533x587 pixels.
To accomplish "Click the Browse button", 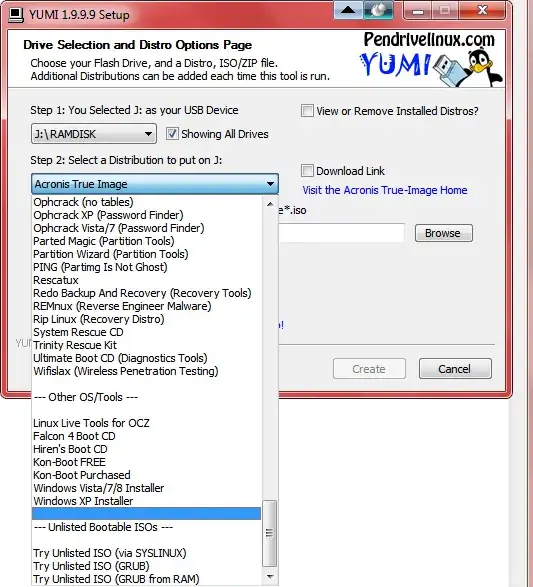I will point(444,233).
